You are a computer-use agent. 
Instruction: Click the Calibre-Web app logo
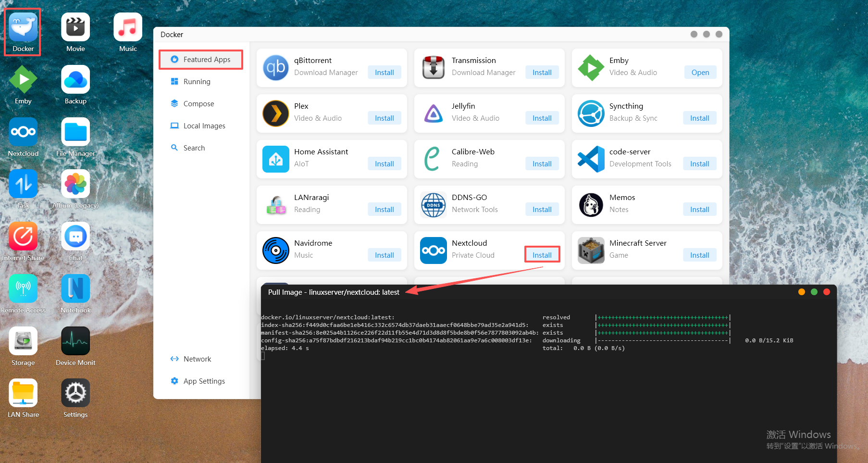coord(434,159)
